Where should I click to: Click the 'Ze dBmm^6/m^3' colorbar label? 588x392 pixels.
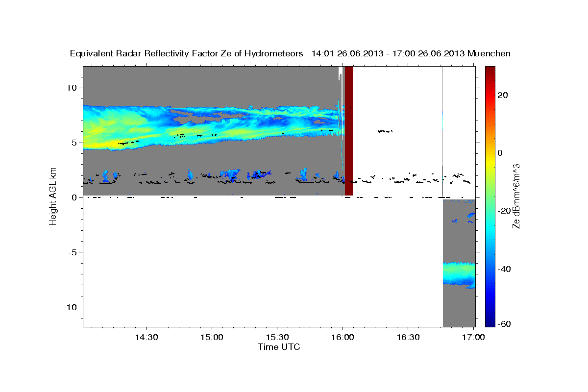pos(516,196)
